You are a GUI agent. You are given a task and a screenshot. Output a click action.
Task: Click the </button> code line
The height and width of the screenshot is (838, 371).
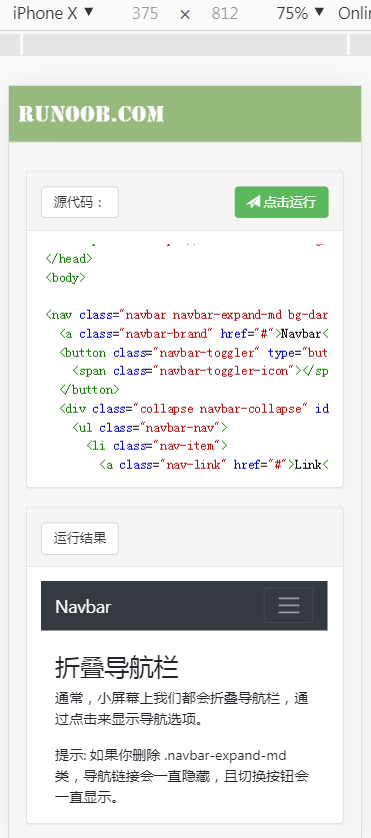click(x=89, y=390)
